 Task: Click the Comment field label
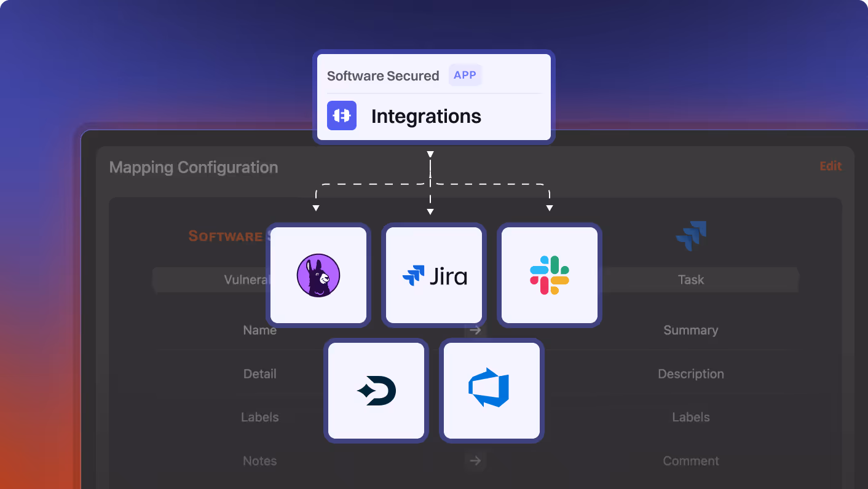690,461
